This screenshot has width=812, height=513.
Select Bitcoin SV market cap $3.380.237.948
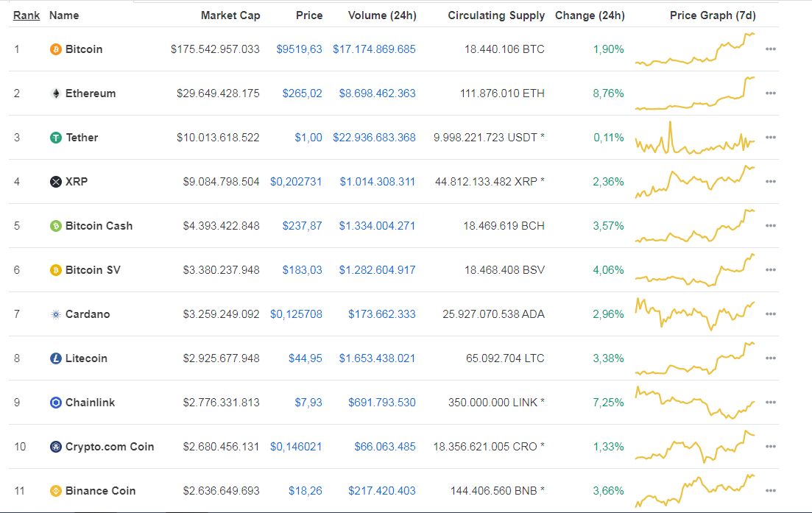point(221,270)
